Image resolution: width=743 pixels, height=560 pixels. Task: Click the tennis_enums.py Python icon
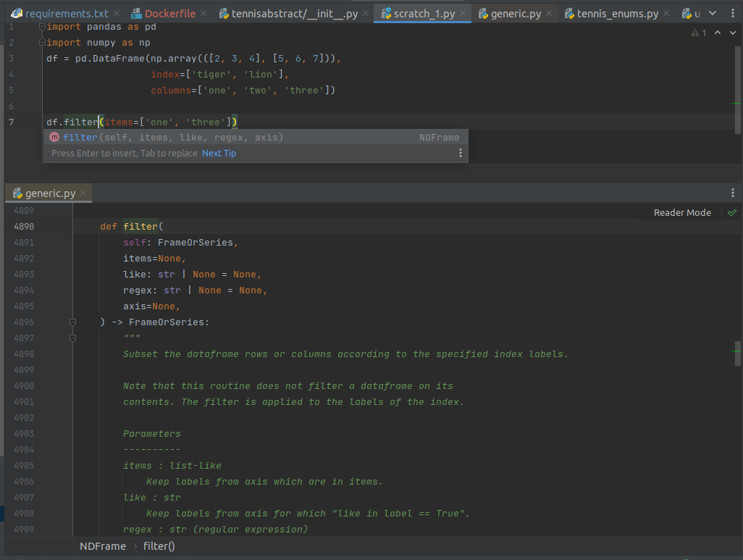(x=570, y=13)
